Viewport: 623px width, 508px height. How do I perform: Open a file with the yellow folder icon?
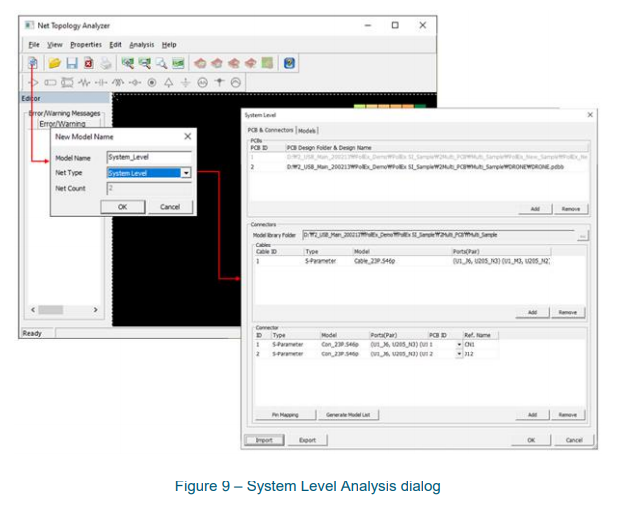(x=54, y=63)
